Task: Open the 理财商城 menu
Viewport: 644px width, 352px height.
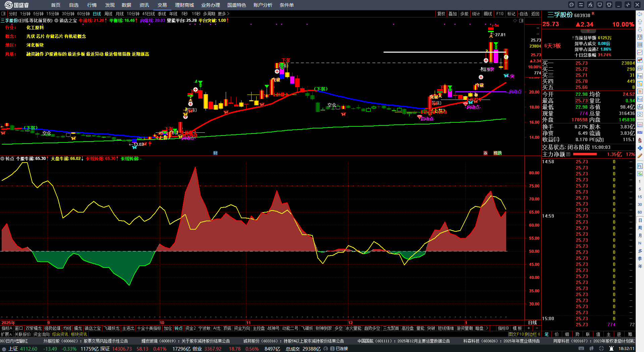Action: tap(184, 5)
